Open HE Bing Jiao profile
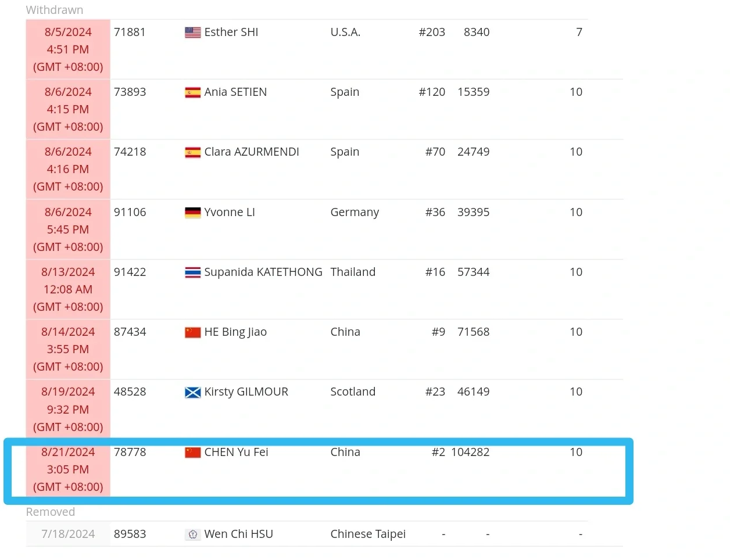730x560 pixels. [x=235, y=332]
